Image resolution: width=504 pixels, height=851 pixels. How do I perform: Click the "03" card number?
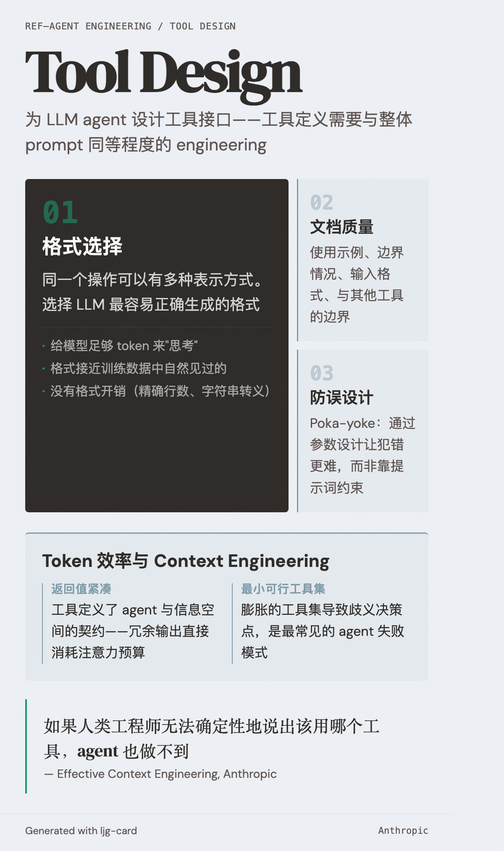[x=322, y=373]
